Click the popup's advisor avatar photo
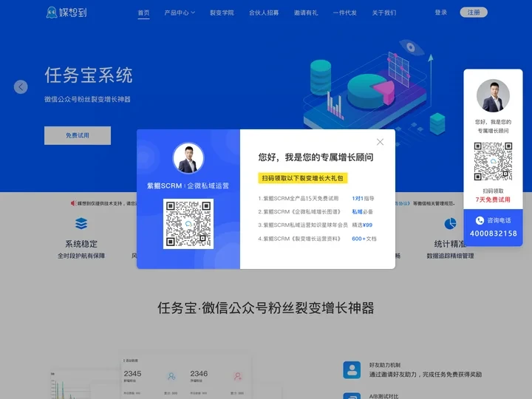 click(x=188, y=158)
